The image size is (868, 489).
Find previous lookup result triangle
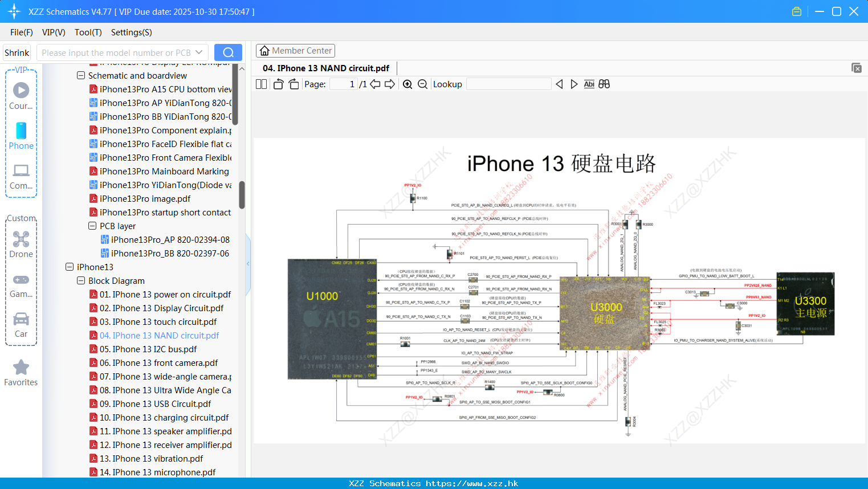(x=559, y=84)
